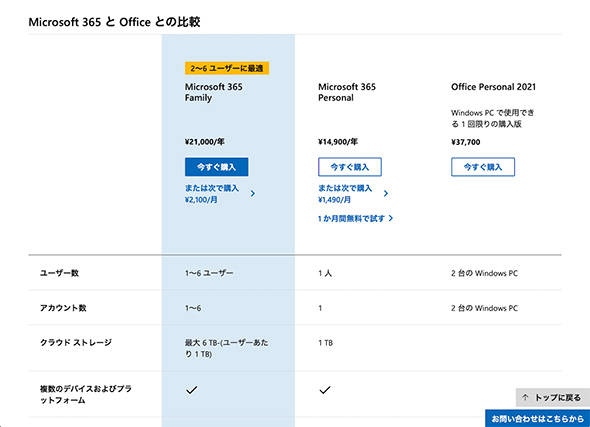Click the up arrow icon in トップに戻る
Image resolution: width=590 pixels, height=427 pixels.
(x=525, y=397)
